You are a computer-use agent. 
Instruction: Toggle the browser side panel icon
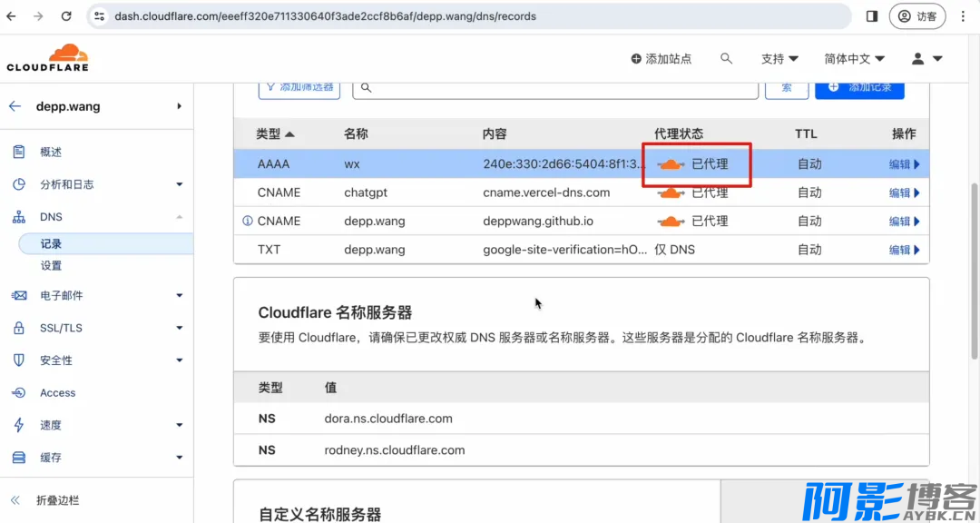(x=872, y=17)
